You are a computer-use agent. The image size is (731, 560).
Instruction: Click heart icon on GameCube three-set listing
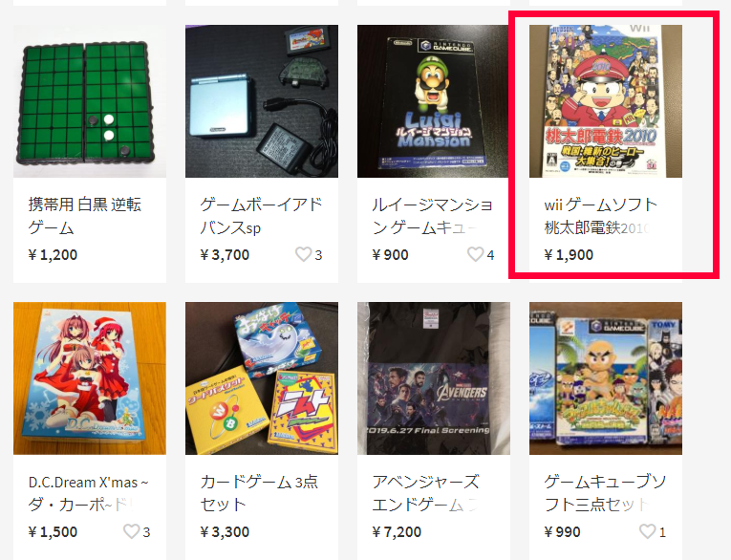click(x=648, y=531)
